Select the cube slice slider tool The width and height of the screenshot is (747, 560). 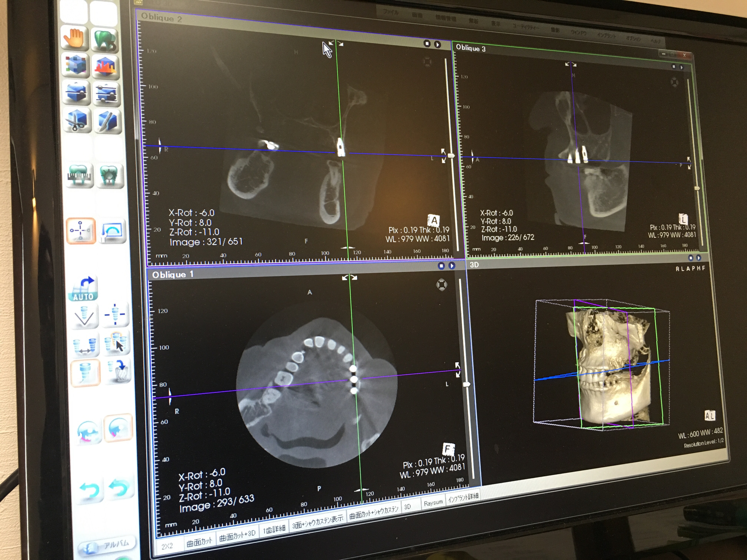click(77, 92)
